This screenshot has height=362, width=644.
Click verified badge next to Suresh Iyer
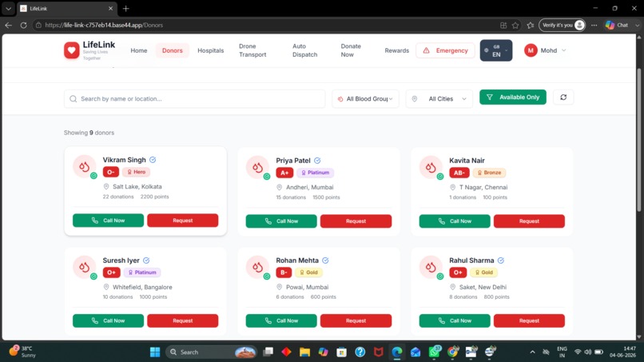tap(146, 261)
